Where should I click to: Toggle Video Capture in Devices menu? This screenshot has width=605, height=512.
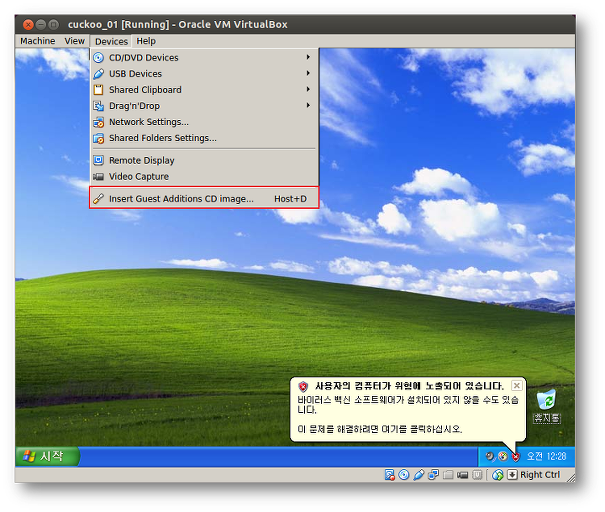[x=204, y=176]
